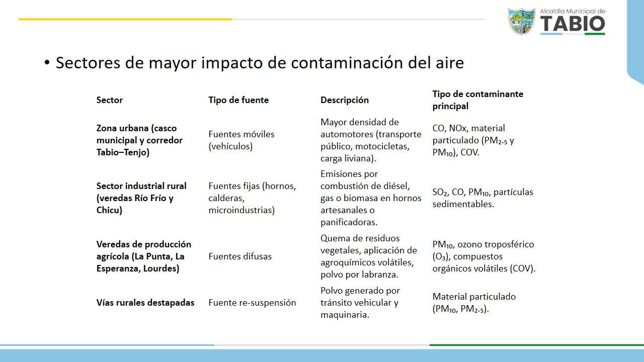Select the 'Zona urbana' sector cell

pyautogui.click(x=139, y=140)
